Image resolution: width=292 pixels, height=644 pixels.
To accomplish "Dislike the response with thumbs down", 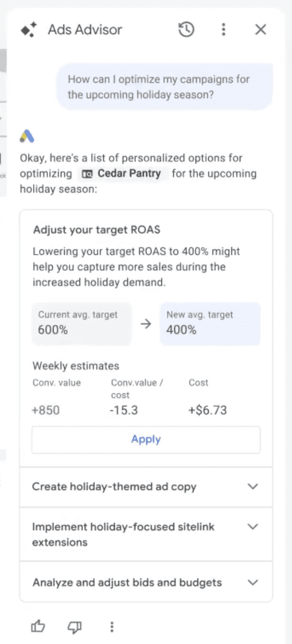I will coord(75,626).
